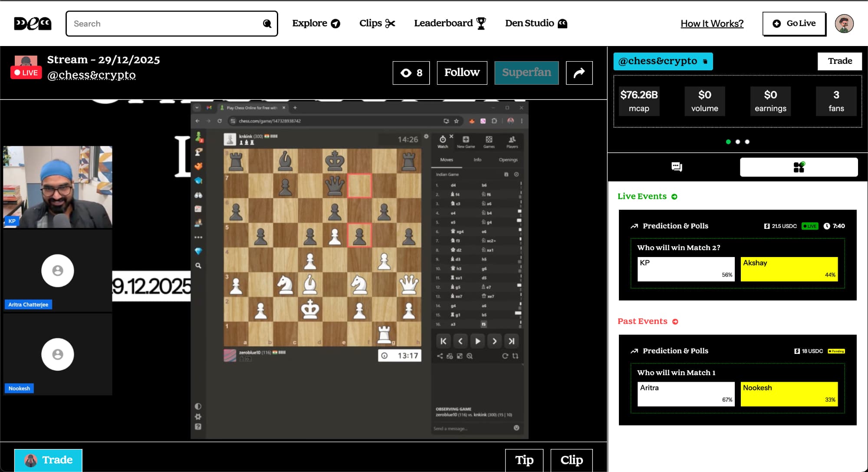868x472 pixels.
Task: Open Den Studio from the navigation
Action: coord(536,23)
